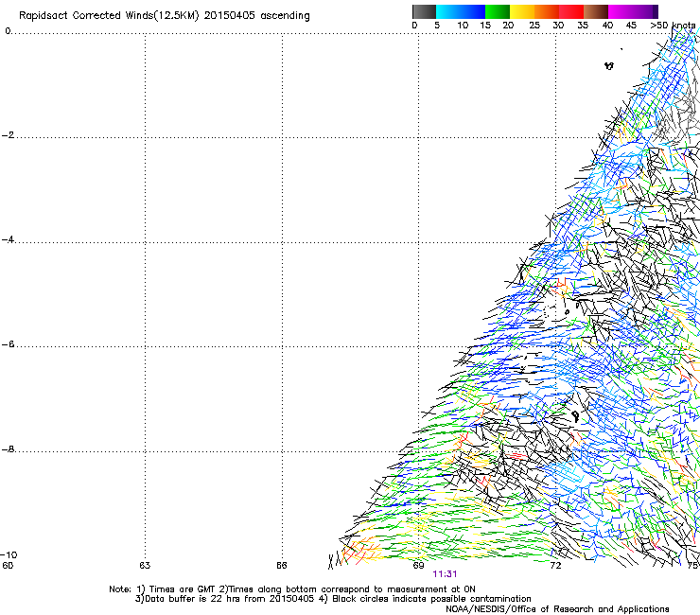Click the 'Times are GMT' note line
This screenshot has width=700, height=615.
292,589
